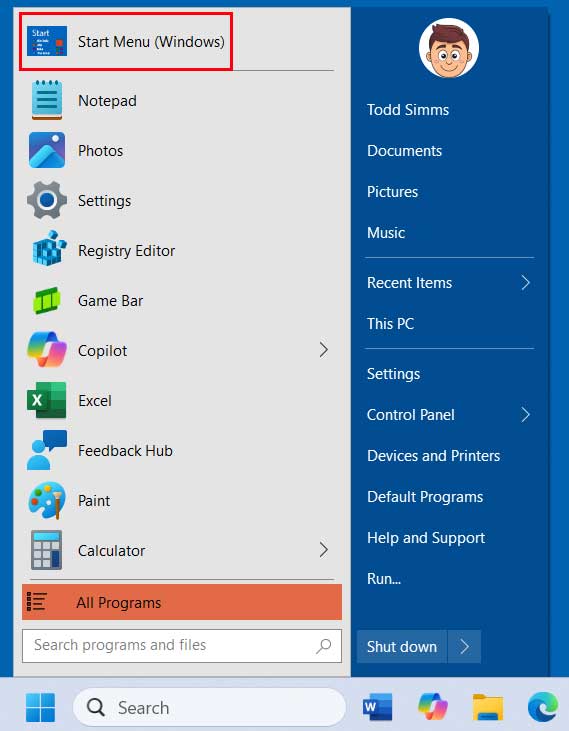Click Todd Simms user avatar picture
569x731 pixels.
pos(449,48)
